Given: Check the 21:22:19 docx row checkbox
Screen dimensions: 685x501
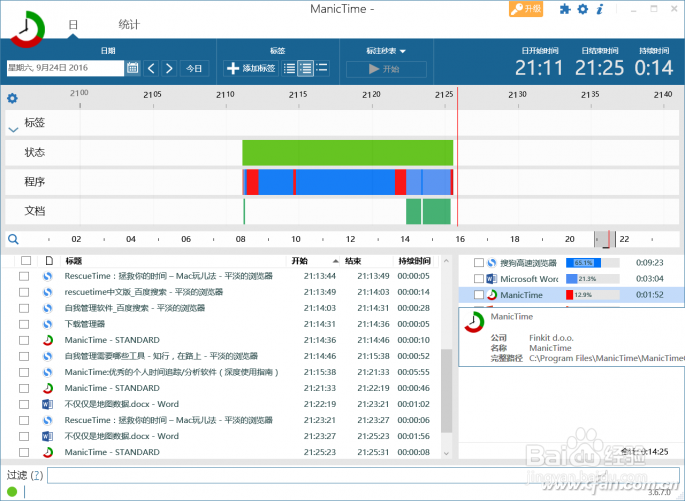Looking at the screenshot, I should 24,404.
